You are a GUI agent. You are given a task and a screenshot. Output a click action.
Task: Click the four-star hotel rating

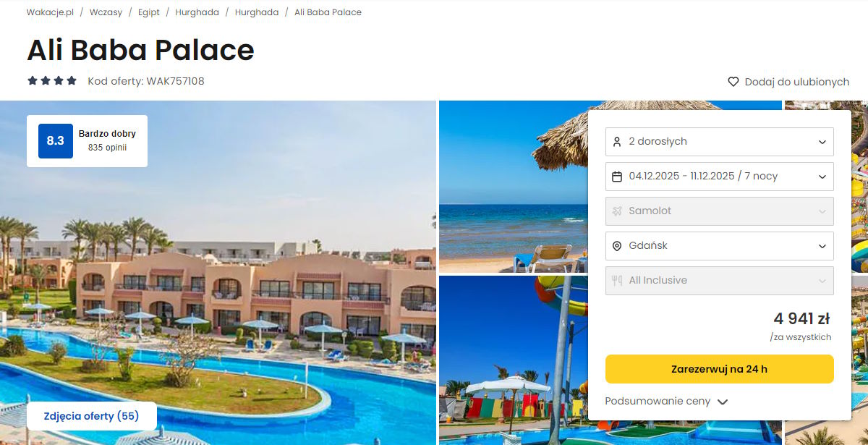pos(52,81)
